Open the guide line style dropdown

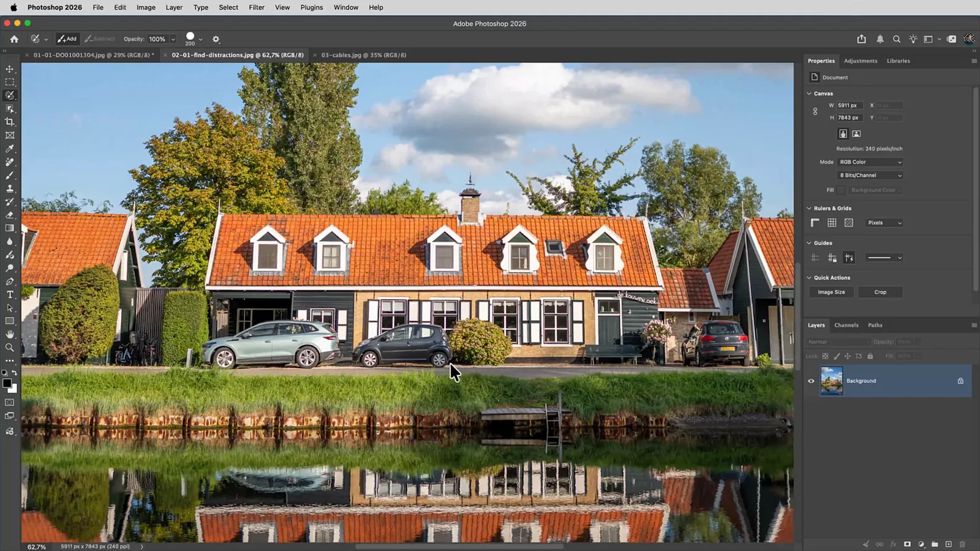pos(884,258)
